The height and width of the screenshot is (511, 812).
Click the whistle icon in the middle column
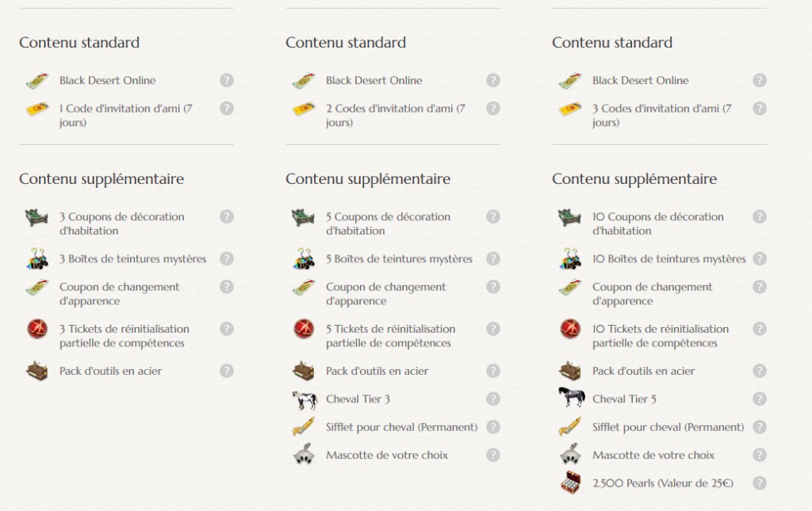pos(304,427)
